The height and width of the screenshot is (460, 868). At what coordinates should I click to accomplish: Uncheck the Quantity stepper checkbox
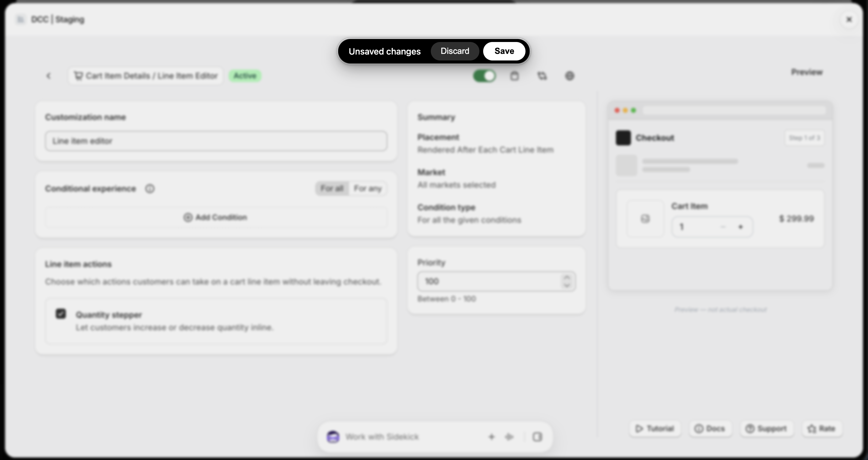click(61, 314)
